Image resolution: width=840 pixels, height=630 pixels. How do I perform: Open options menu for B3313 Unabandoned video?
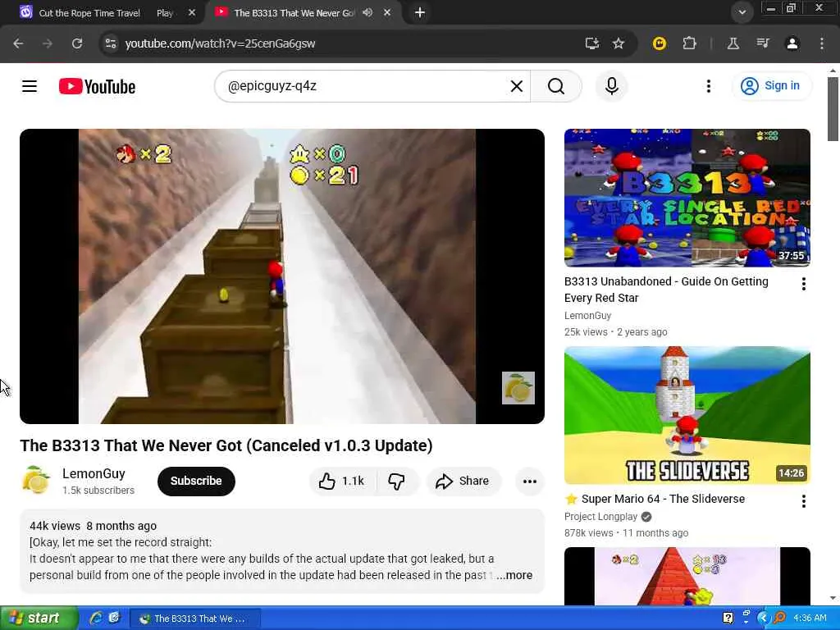tap(803, 284)
